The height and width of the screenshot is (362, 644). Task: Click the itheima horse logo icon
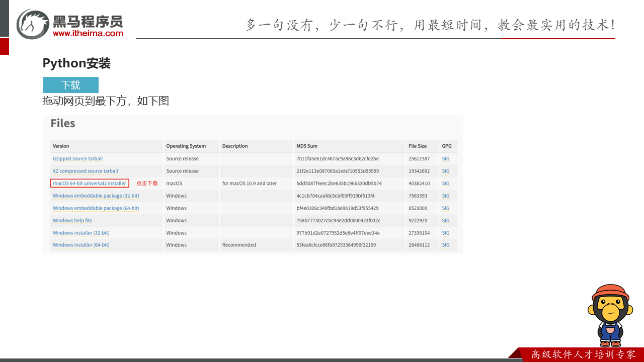pyautogui.click(x=33, y=24)
